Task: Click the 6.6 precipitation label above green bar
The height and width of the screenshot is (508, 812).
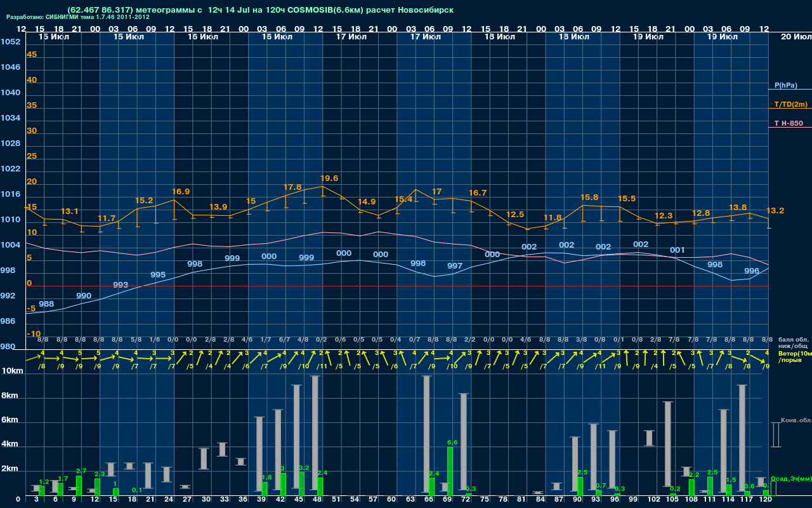Action: pyautogui.click(x=452, y=442)
